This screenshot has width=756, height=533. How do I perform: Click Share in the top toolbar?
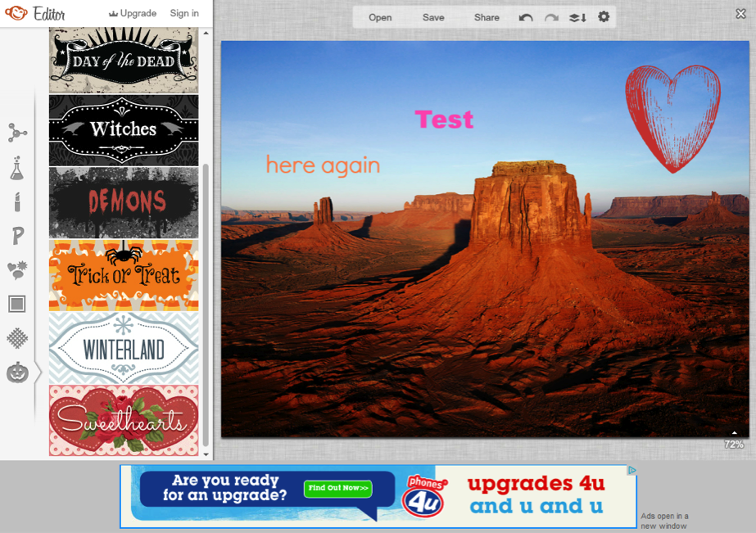(x=487, y=17)
